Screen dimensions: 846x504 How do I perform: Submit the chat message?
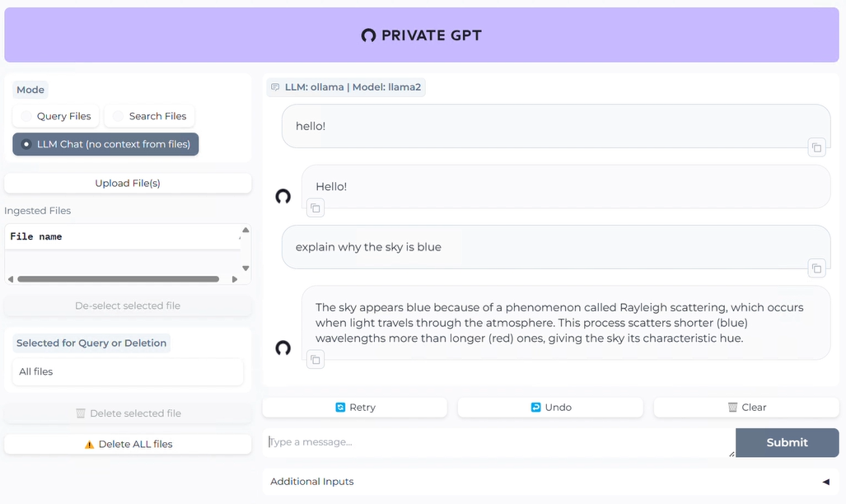click(x=786, y=442)
